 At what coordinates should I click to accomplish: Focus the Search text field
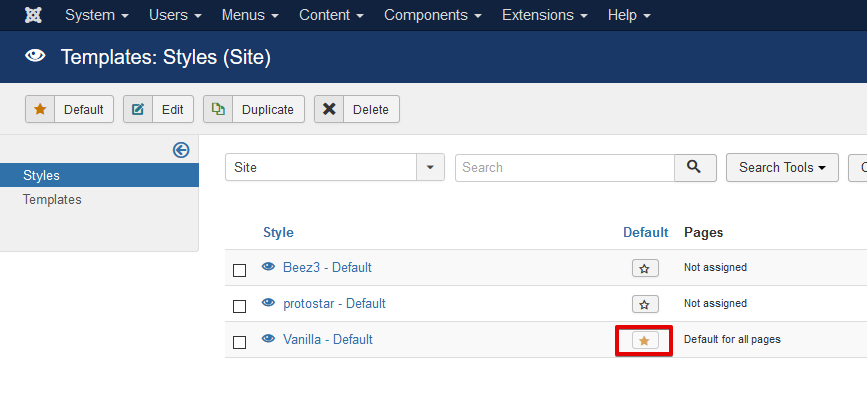[565, 168]
